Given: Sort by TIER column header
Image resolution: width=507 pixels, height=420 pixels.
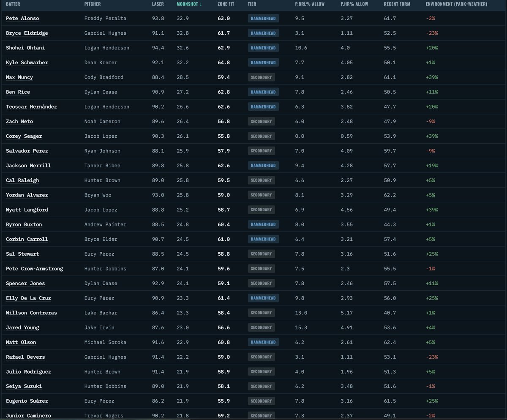Looking at the screenshot, I should 252,4.
